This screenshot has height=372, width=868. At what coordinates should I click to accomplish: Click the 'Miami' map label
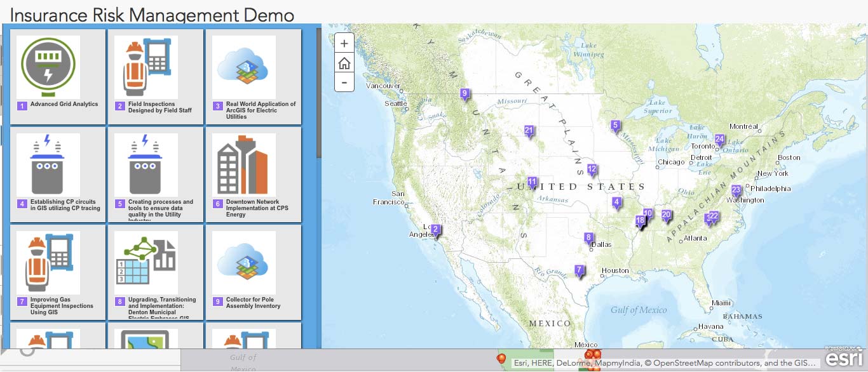(721, 303)
